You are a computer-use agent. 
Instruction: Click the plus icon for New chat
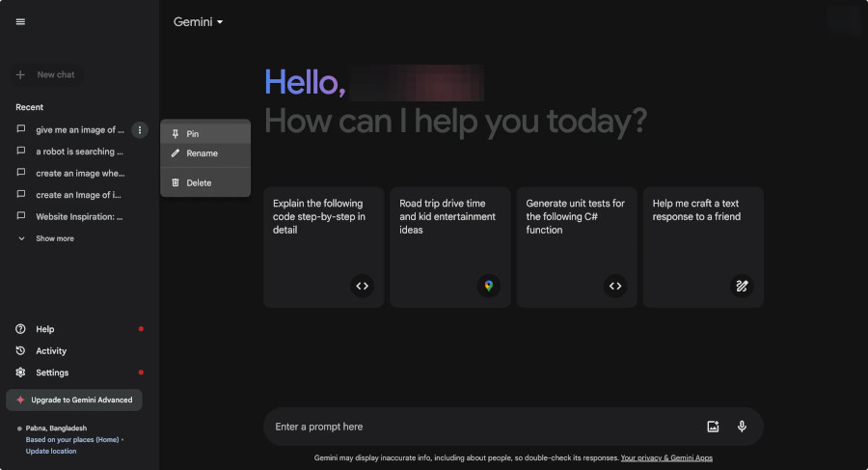(x=20, y=75)
